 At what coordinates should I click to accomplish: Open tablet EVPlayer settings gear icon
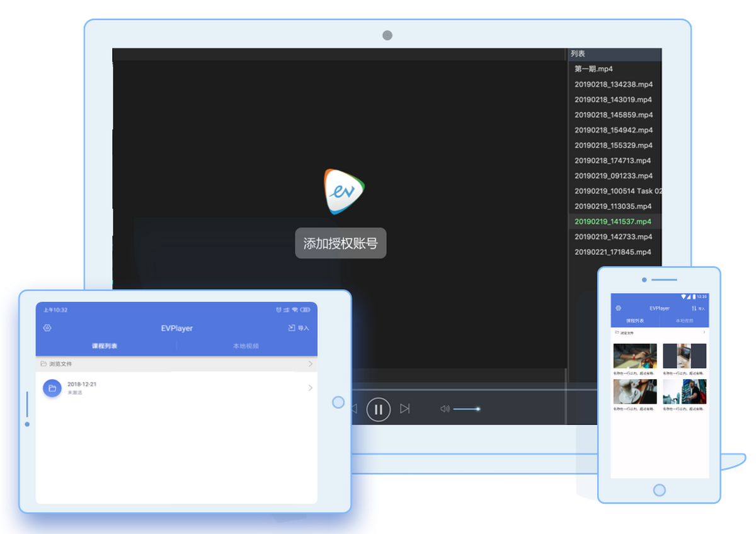tap(47, 328)
